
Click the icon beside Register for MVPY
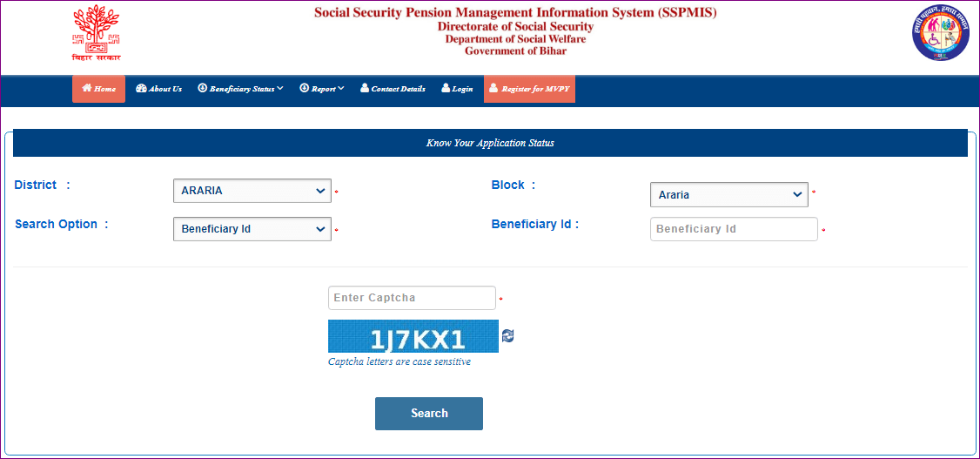(x=493, y=88)
